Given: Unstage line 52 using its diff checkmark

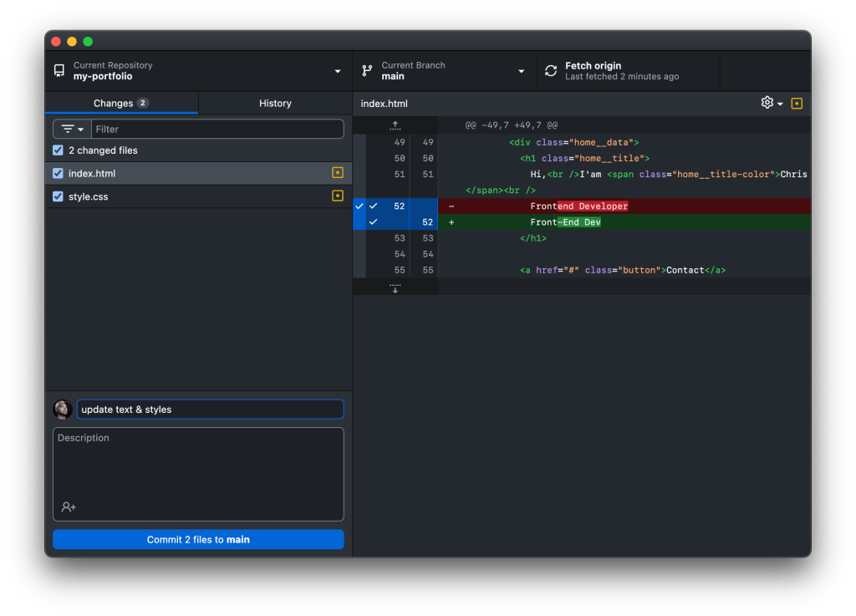Looking at the screenshot, I should (373, 206).
